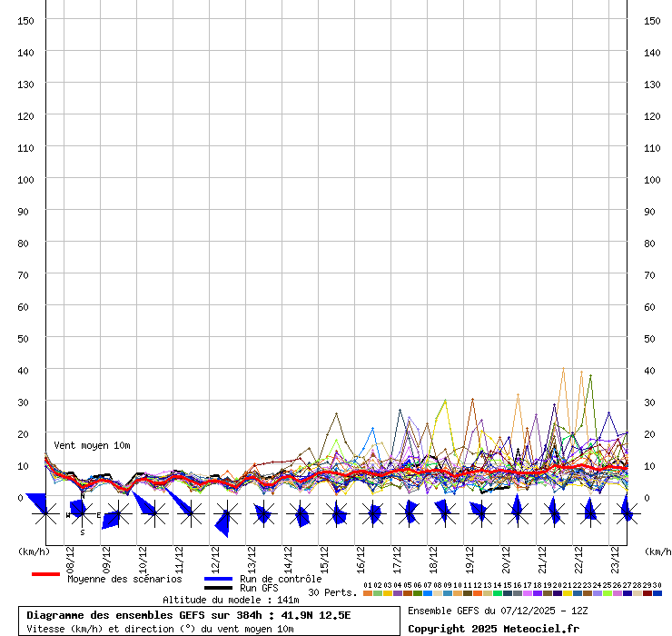
Task: Click the wind rose above the 20/12 label
Action: click(517, 514)
